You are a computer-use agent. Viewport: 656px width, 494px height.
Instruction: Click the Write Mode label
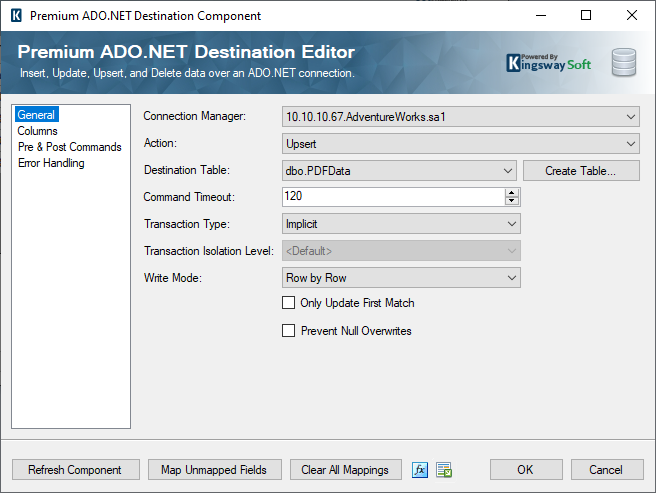click(173, 278)
